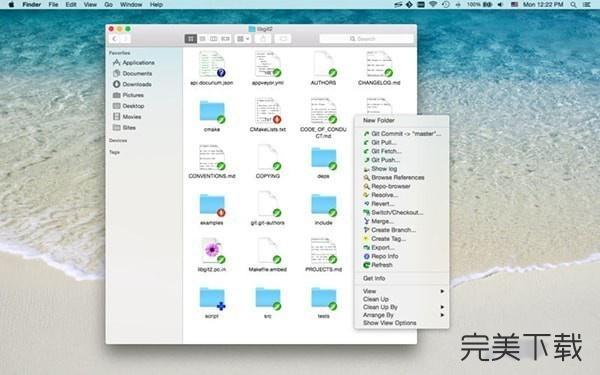Open the src folder
The height and width of the screenshot is (375, 600).
[268, 298]
